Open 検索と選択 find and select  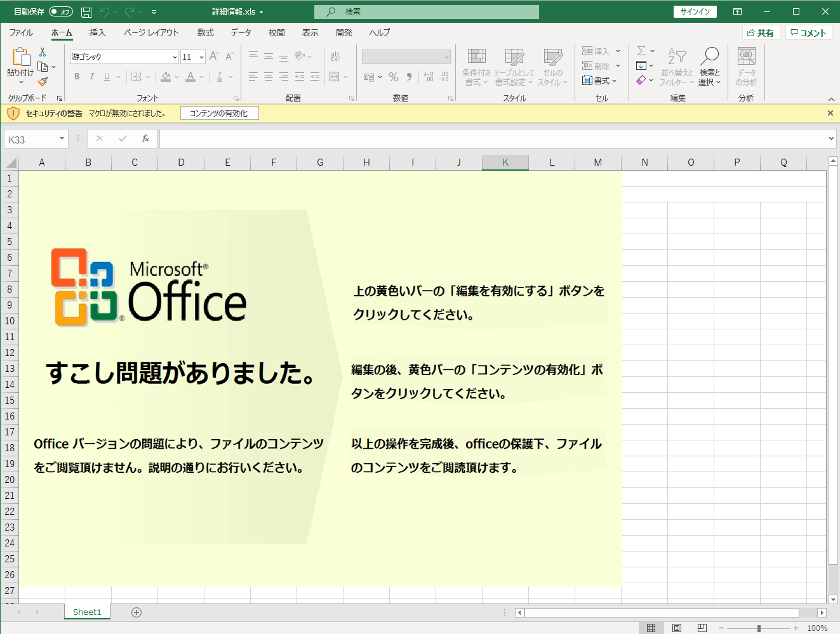click(709, 67)
